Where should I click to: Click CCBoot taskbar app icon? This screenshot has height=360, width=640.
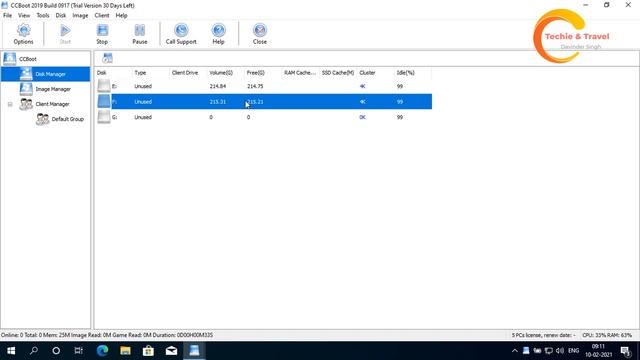click(x=194, y=351)
